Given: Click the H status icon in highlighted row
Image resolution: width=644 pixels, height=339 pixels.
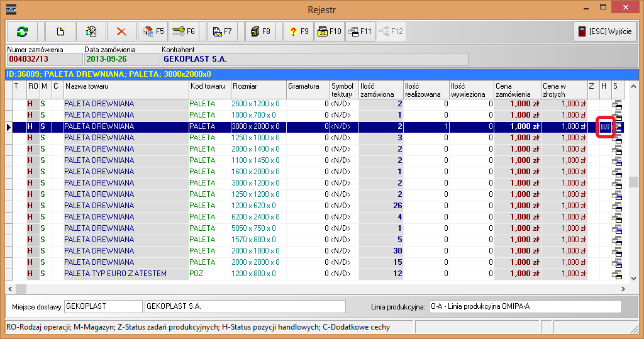Looking at the screenshot, I should 605,126.
